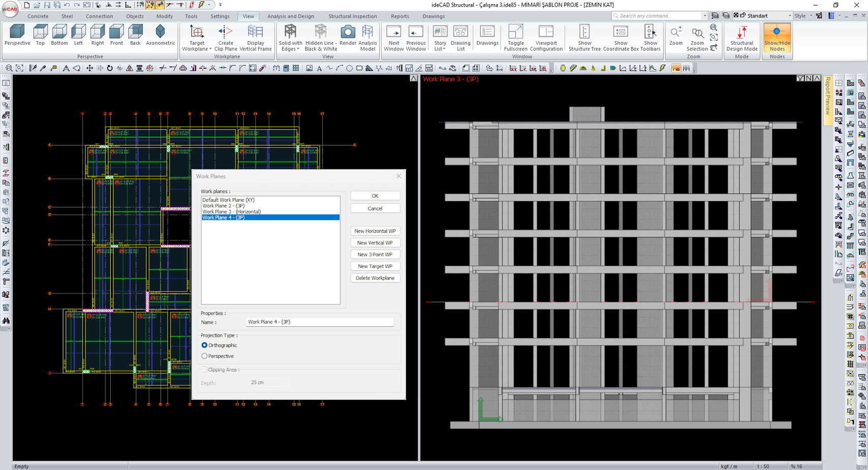This screenshot has height=470, width=868.
Task: Activate Structural Design Mode
Action: pyautogui.click(x=741, y=33)
